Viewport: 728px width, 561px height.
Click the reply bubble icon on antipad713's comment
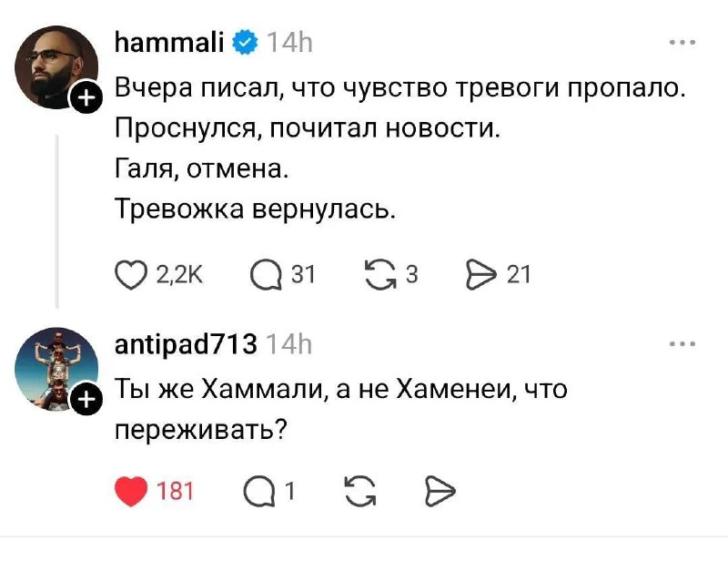(262, 492)
